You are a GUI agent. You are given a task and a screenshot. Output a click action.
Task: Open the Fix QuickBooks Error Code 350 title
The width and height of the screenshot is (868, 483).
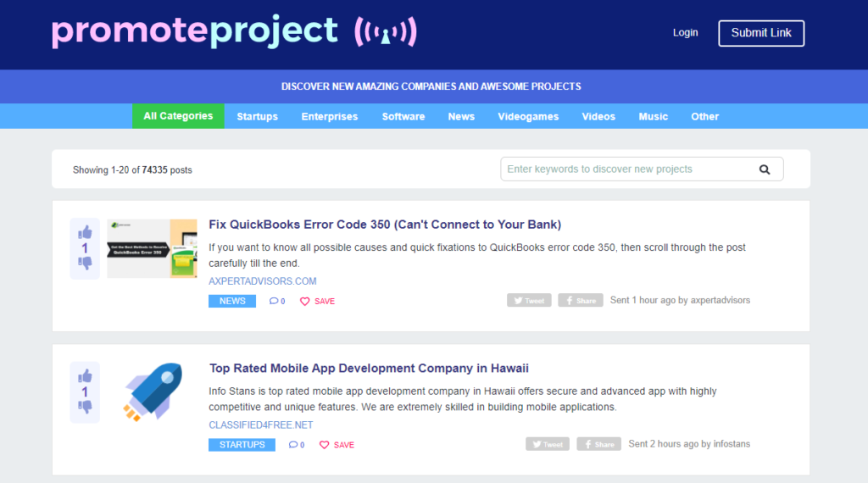[385, 225]
